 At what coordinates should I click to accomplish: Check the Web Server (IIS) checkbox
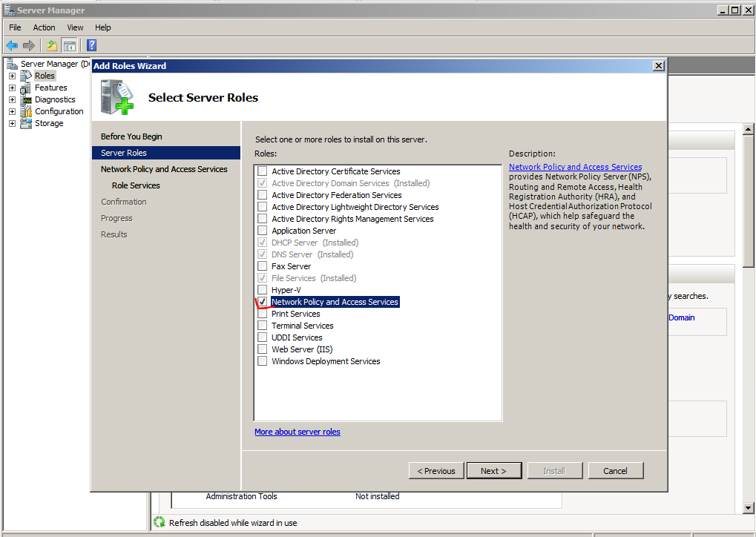point(263,349)
